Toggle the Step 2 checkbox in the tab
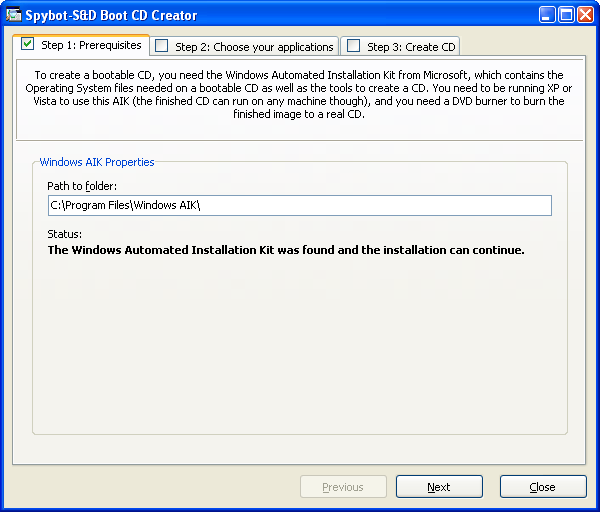Viewport: 600px width, 512px height. tap(161, 46)
